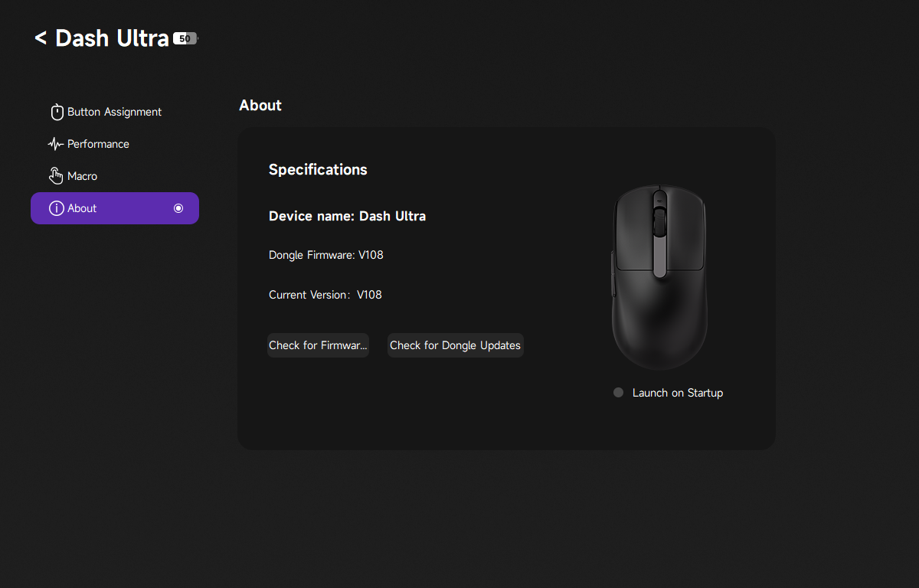
Task: Click the battery level indicator showing 50
Action: click(x=185, y=38)
